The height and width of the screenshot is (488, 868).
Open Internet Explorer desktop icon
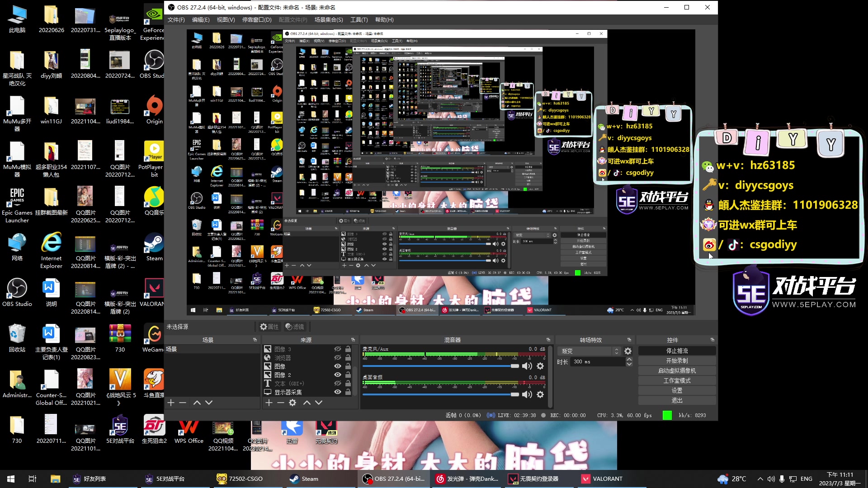pos(51,251)
